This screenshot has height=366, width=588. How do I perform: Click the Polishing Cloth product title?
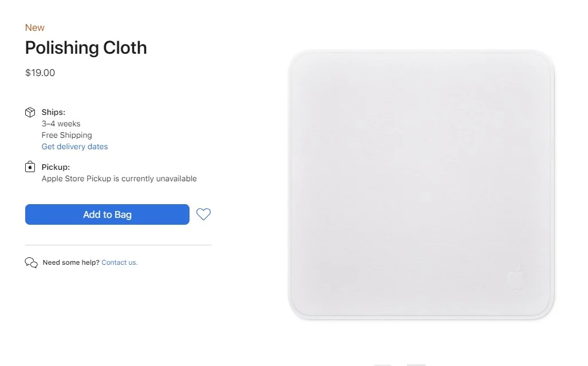click(x=86, y=47)
